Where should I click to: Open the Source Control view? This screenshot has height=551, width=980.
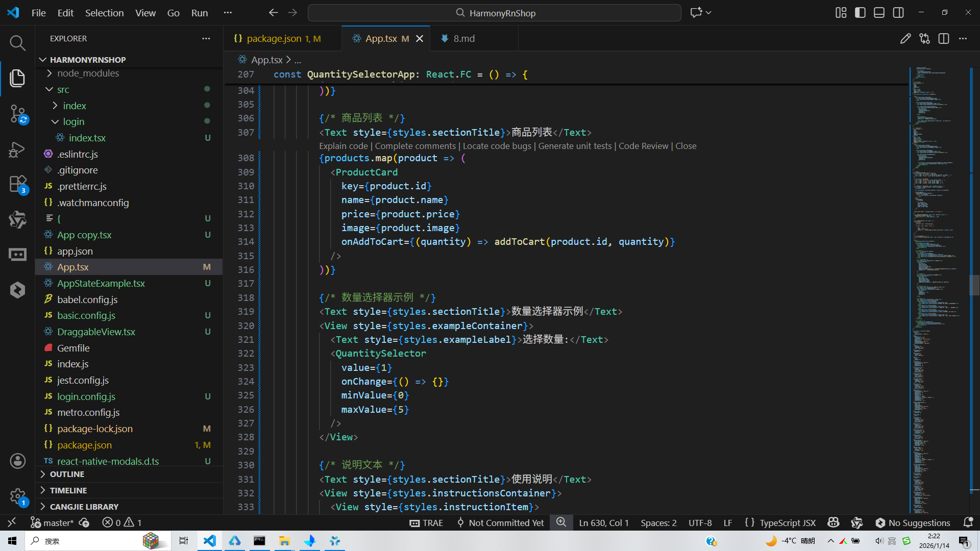click(x=17, y=113)
